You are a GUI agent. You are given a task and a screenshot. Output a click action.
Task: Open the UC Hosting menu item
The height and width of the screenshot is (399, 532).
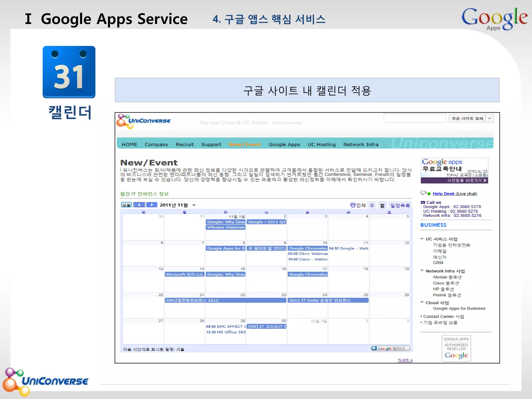pyautogui.click(x=322, y=144)
